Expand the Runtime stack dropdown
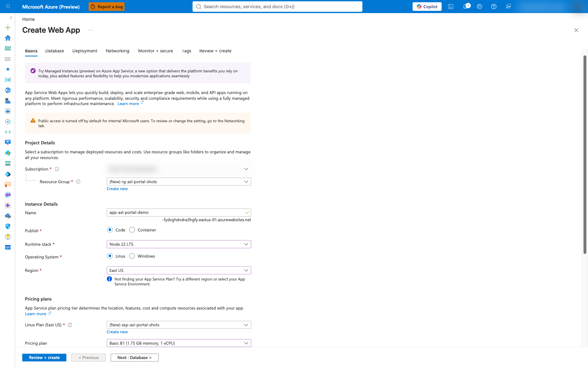This screenshot has width=588, height=368. [179, 244]
